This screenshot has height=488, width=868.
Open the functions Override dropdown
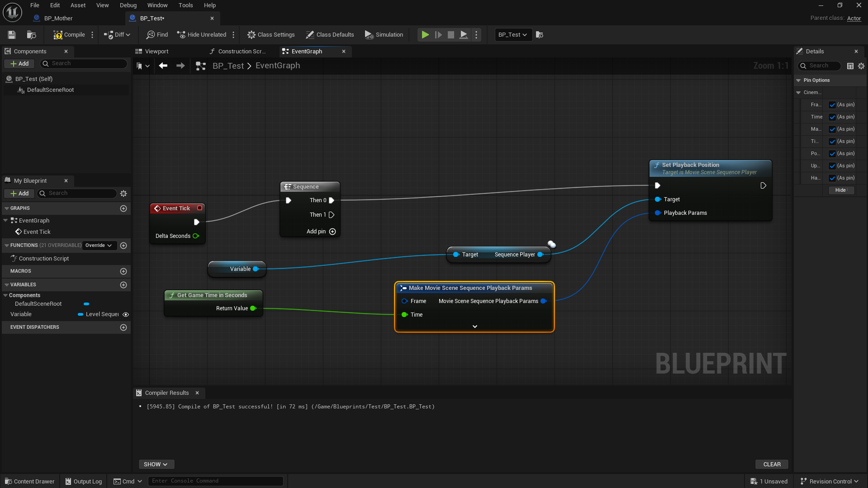click(x=99, y=246)
